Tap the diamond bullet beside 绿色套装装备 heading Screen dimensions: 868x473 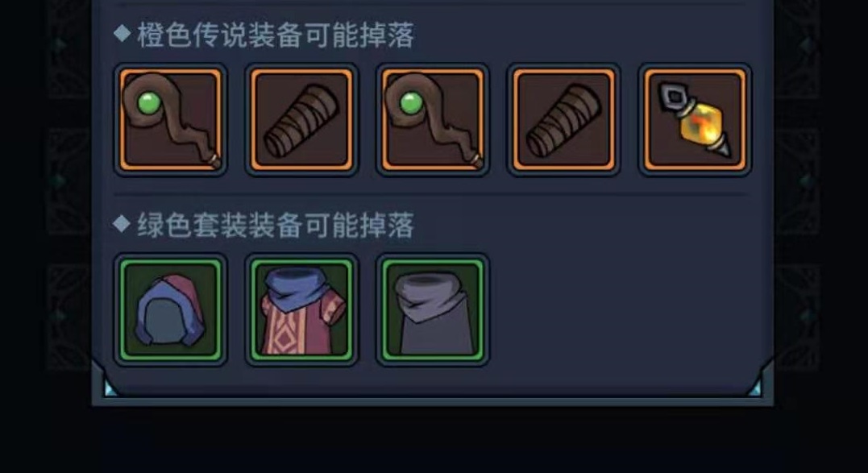(x=122, y=224)
